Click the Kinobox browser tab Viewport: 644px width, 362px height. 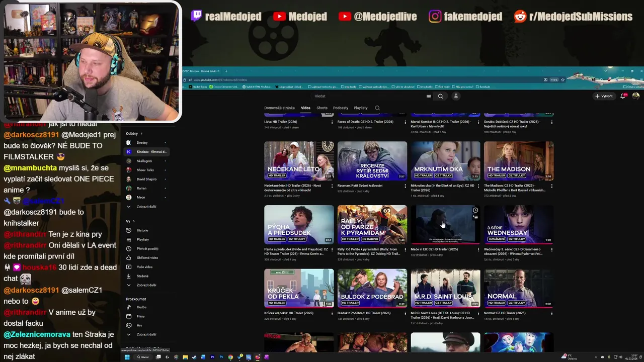point(201,71)
